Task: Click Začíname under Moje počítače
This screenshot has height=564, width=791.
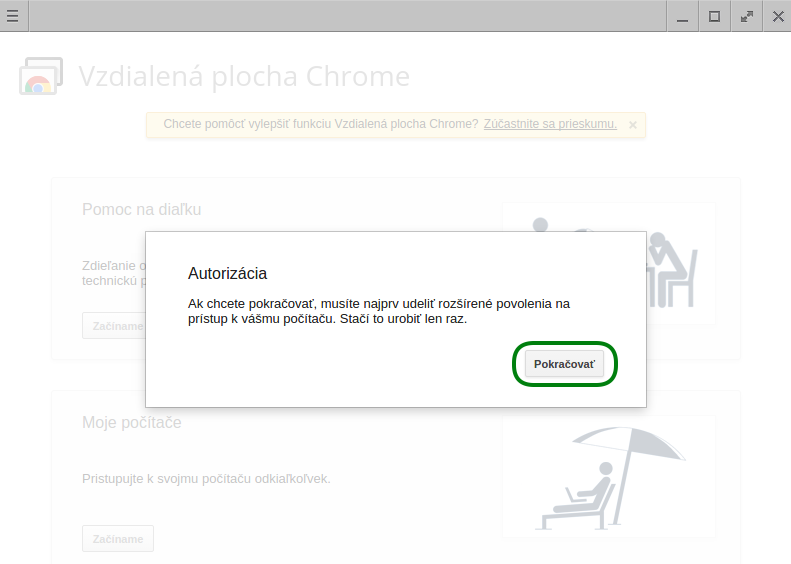Action: pyautogui.click(x=118, y=539)
